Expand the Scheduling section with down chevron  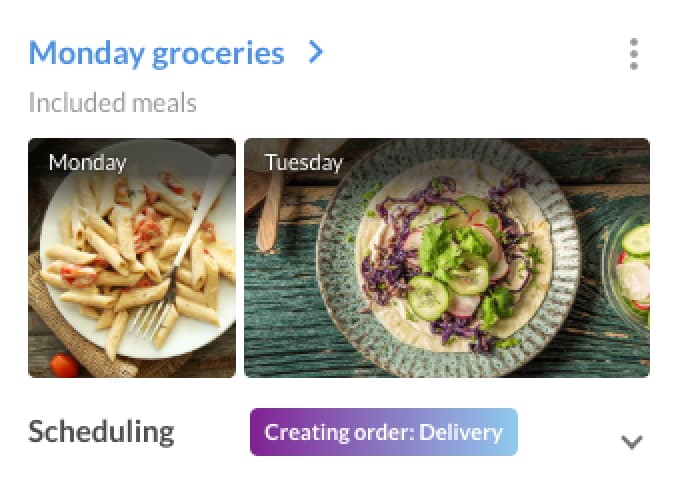coord(631,441)
